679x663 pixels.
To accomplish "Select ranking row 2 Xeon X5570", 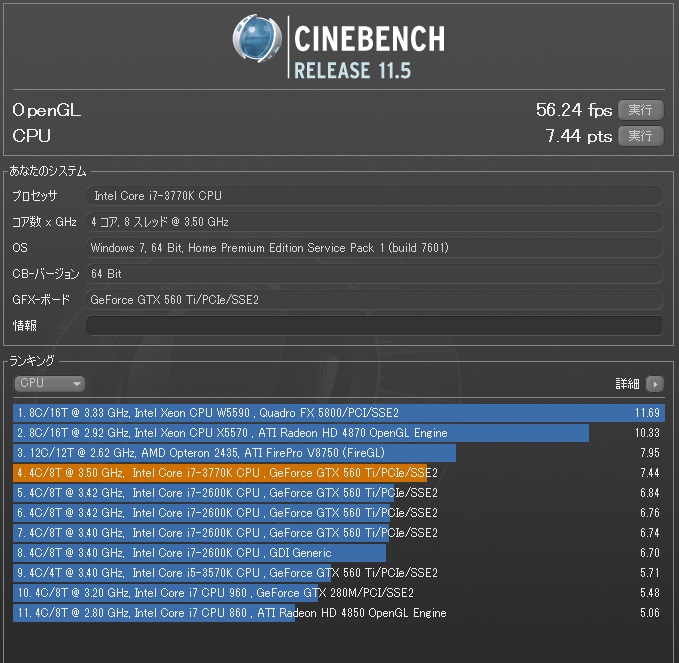I will pyautogui.click(x=339, y=433).
